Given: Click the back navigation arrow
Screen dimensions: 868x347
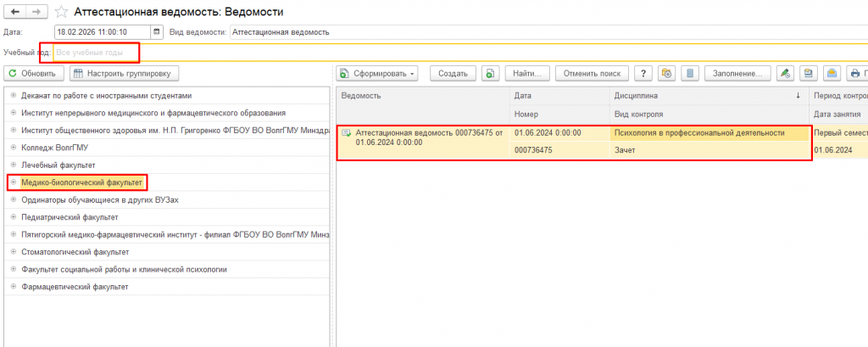Looking at the screenshot, I should [16, 12].
